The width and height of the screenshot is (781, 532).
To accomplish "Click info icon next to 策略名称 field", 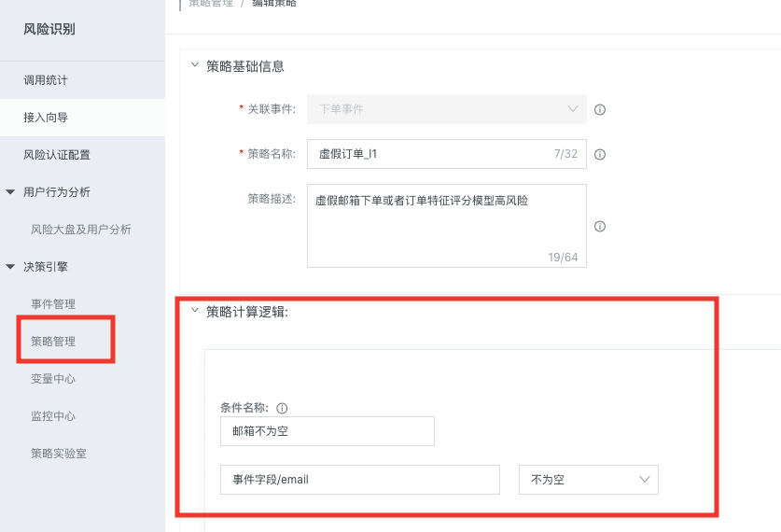I will click(x=600, y=154).
